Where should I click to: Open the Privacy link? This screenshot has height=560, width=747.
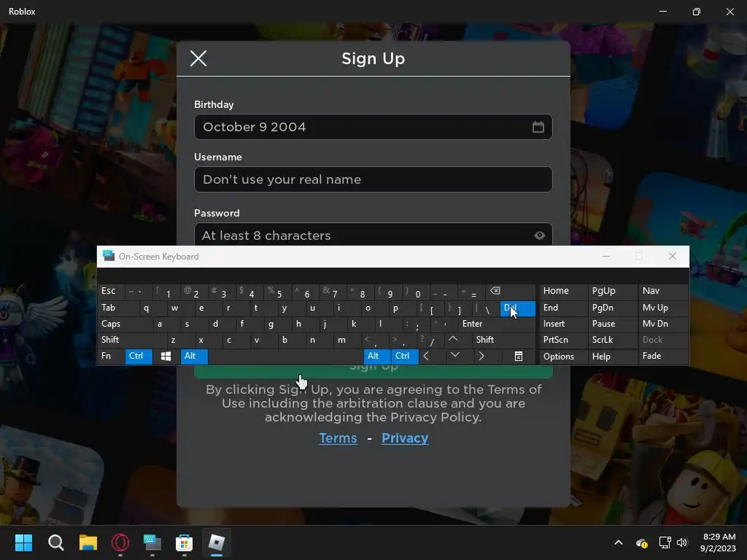click(405, 438)
